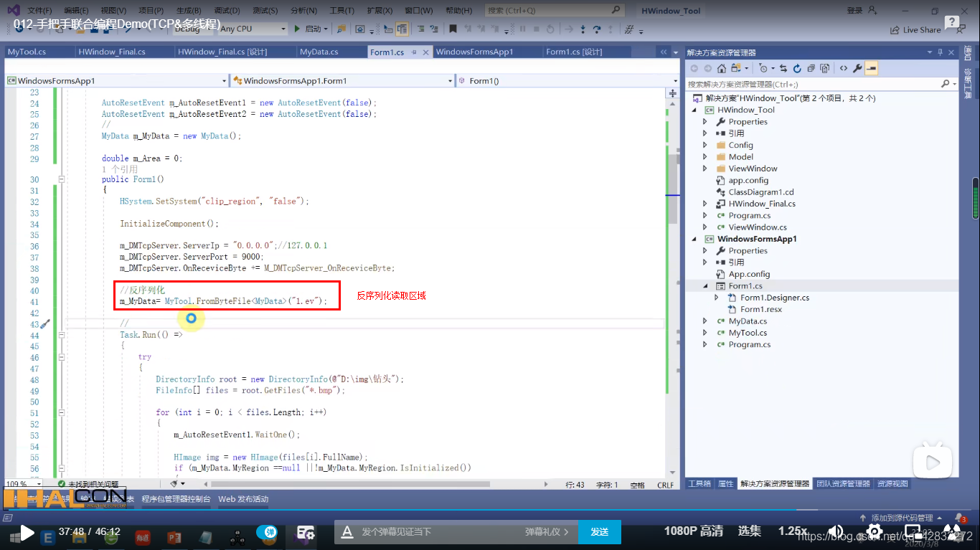Expand the Model folder
The width and height of the screenshot is (980, 550).
click(705, 156)
